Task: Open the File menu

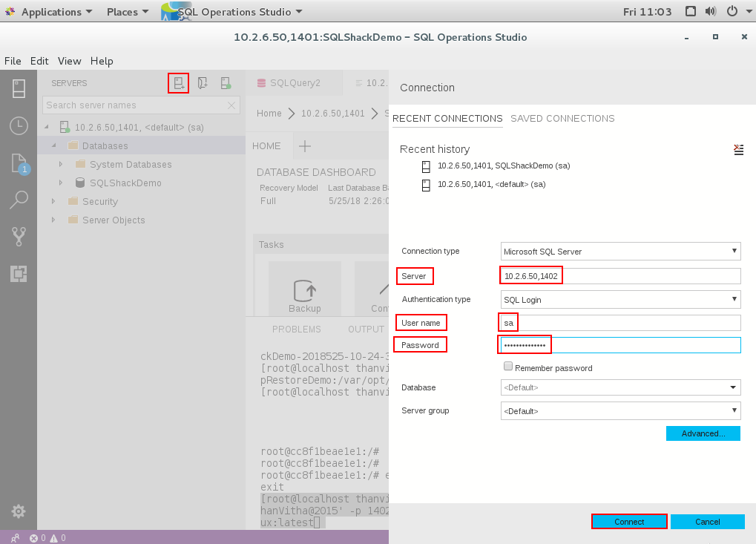Action: (x=13, y=62)
